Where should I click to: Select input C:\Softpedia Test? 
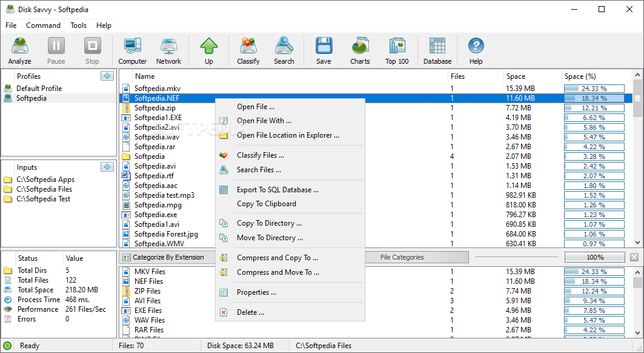[43, 199]
